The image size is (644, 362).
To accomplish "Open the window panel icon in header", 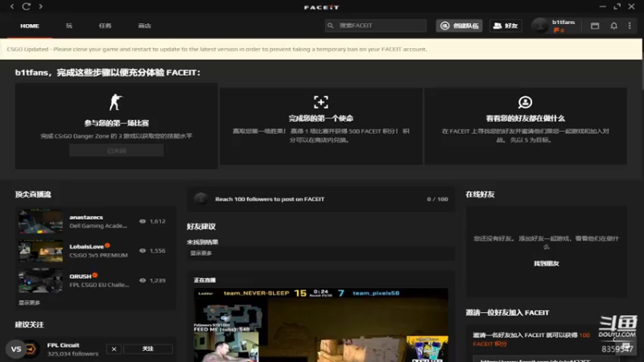I will coord(595,26).
